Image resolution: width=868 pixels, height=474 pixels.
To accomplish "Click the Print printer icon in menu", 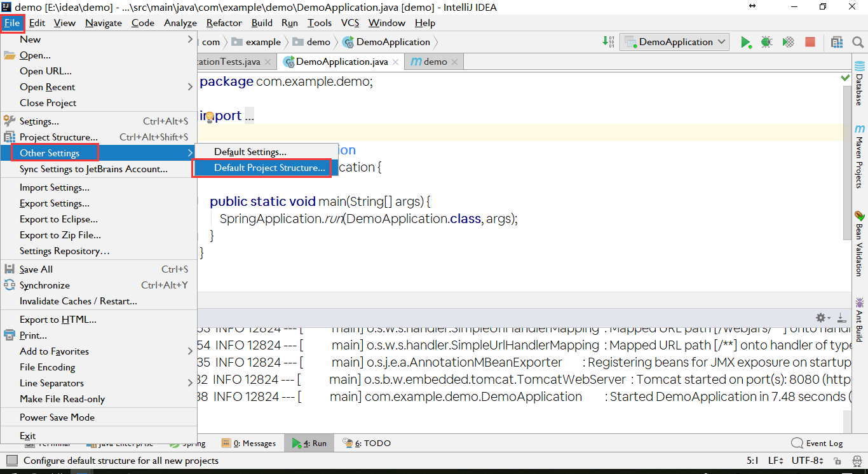I will point(10,335).
